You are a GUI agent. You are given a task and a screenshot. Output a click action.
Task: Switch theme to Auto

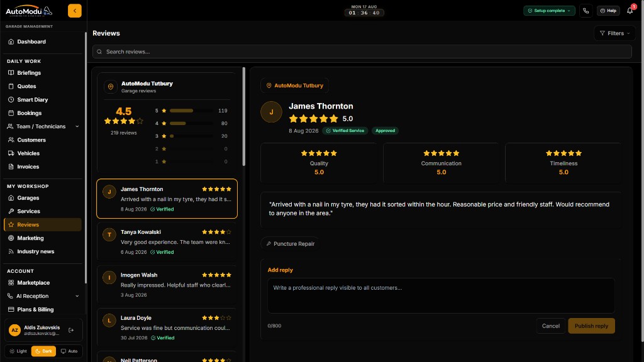tap(69, 351)
